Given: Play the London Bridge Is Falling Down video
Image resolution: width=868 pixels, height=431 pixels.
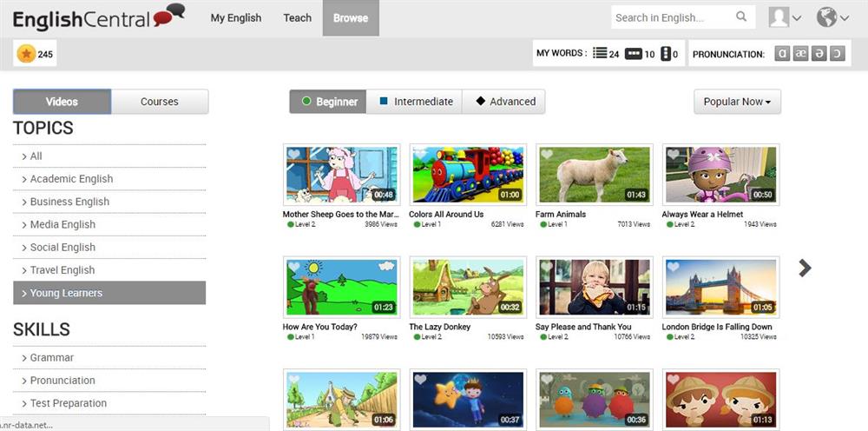Looking at the screenshot, I should tap(720, 287).
